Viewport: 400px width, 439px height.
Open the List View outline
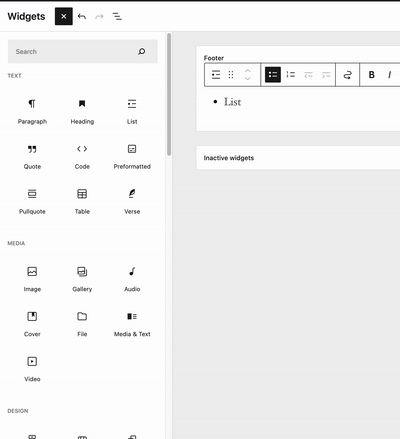117,16
